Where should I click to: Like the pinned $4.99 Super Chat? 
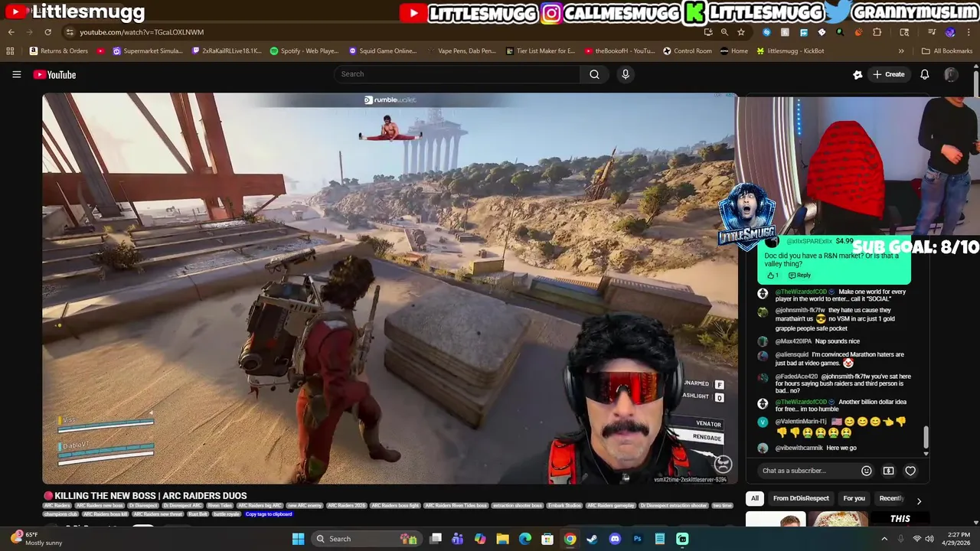[x=773, y=275]
